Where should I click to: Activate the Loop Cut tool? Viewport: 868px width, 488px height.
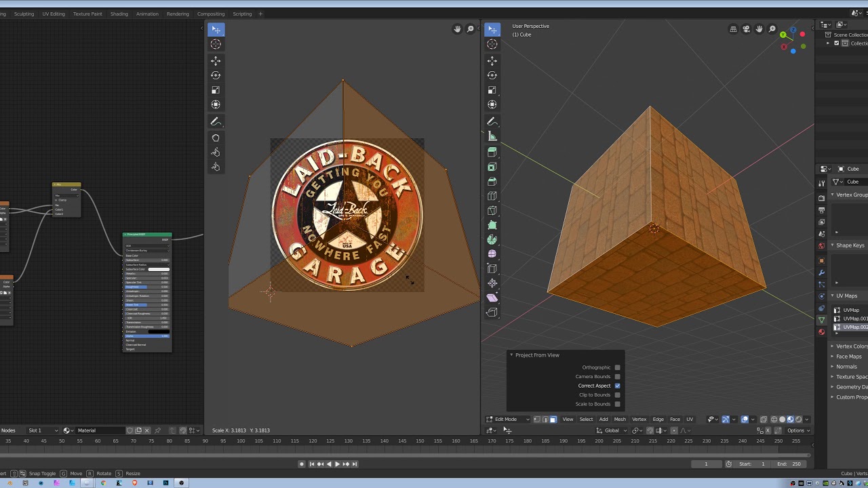[492, 196]
